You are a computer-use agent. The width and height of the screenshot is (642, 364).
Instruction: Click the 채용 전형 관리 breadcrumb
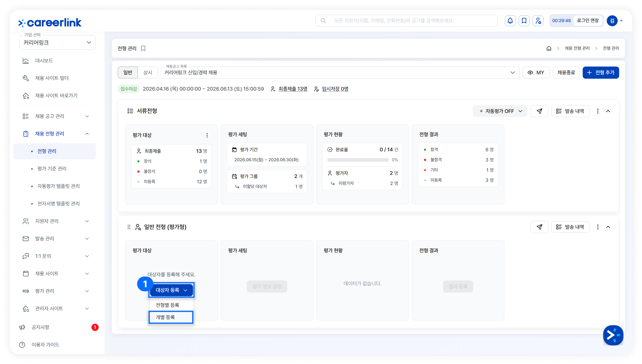tap(577, 48)
